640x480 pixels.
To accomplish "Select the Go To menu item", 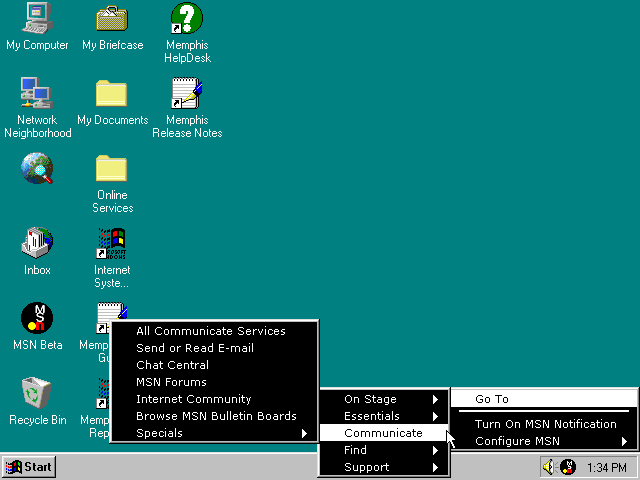I will click(x=544, y=399).
